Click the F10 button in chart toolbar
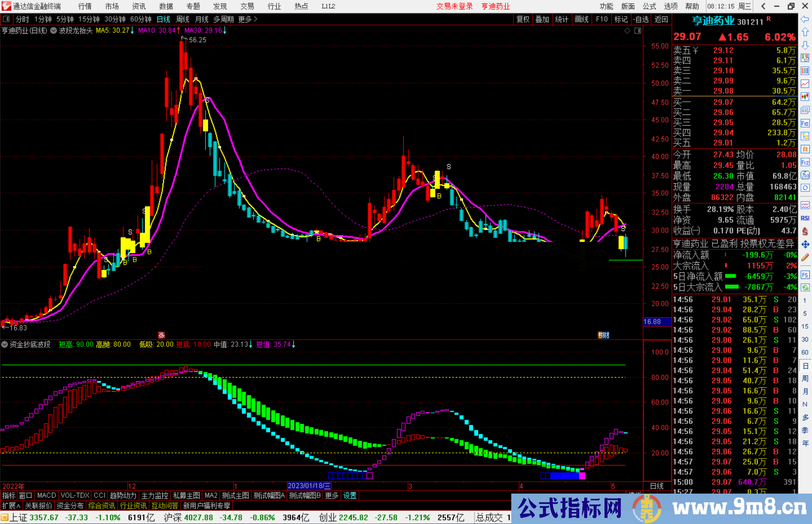This screenshot has height=524, width=812. tap(601, 19)
